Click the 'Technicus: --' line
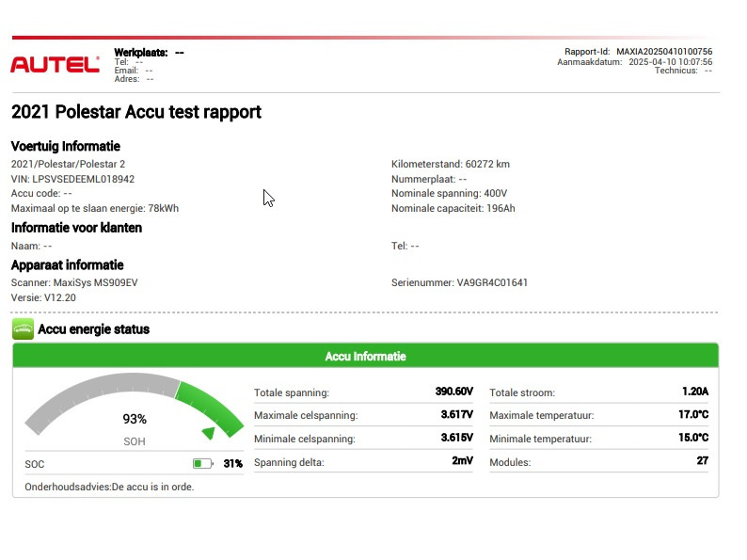747x560 pixels. click(684, 71)
